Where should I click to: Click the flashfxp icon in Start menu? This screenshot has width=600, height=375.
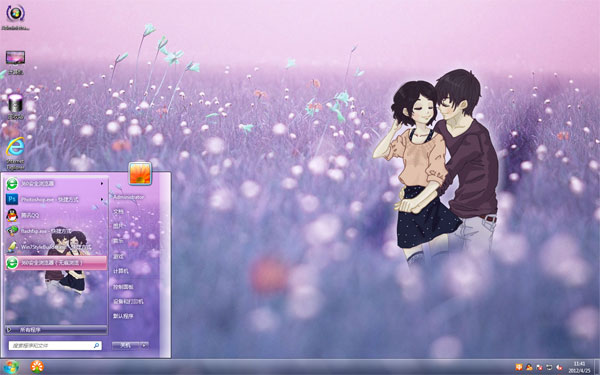coord(12,231)
